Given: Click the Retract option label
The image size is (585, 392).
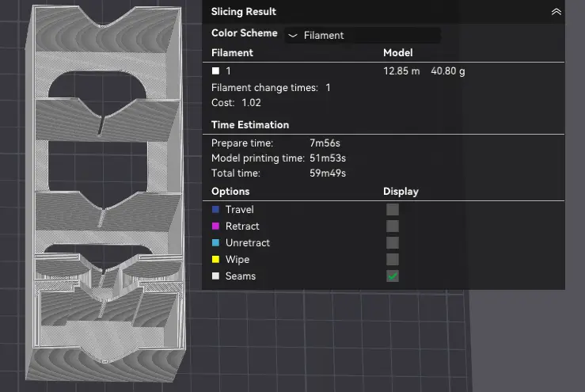Looking at the screenshot, I should point(242,226).
